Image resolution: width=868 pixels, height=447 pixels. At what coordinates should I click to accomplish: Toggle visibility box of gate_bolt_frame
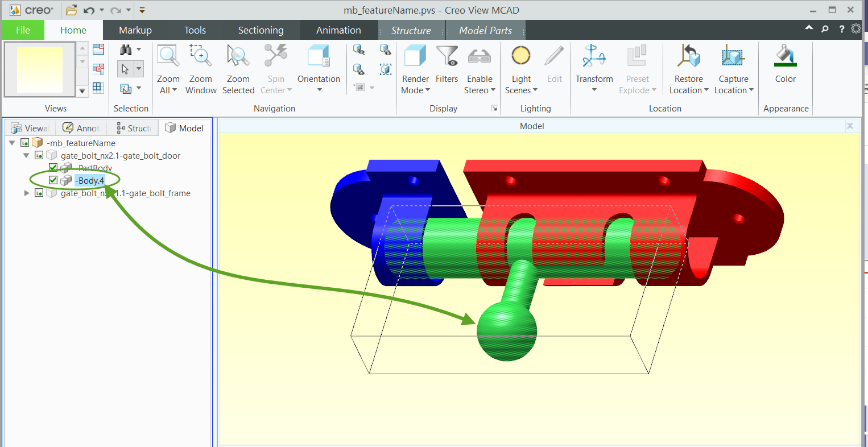tap(39, 193)
